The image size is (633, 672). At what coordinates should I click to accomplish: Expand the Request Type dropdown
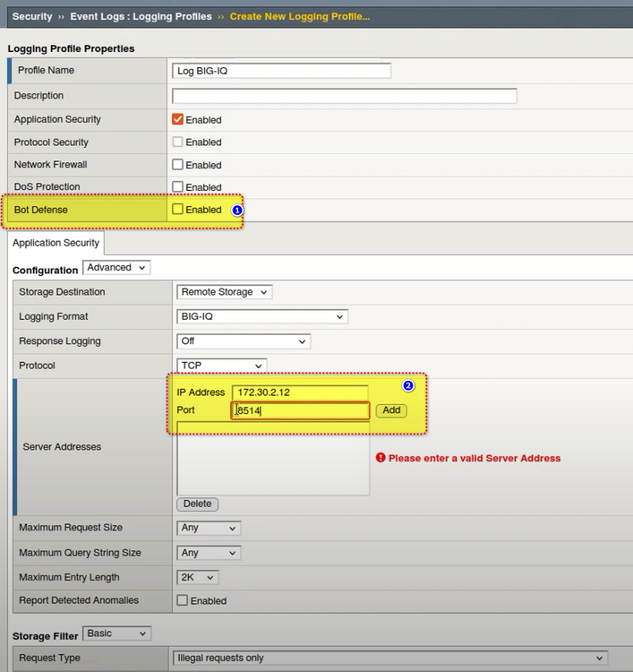(389, 658)
